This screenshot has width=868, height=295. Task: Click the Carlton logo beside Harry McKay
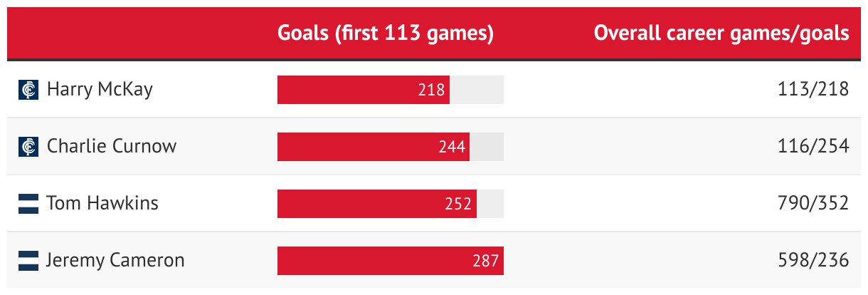click(28, 90)
